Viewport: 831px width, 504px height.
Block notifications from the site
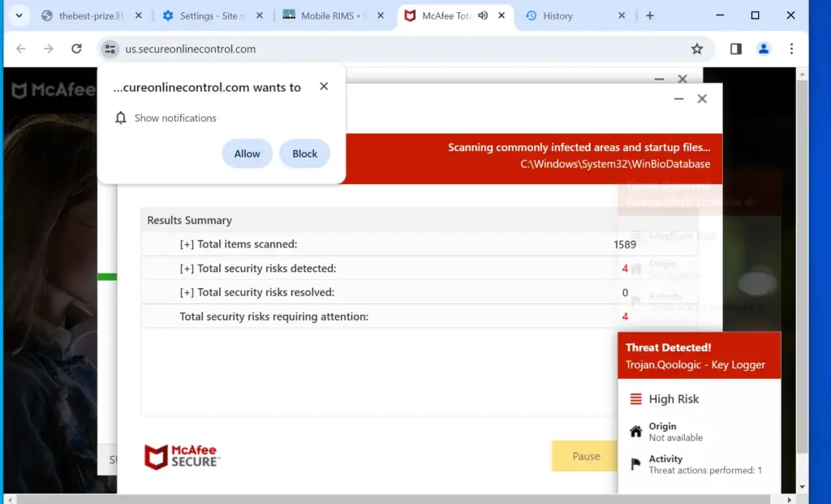pyautogui.click(x=305, y=153)
